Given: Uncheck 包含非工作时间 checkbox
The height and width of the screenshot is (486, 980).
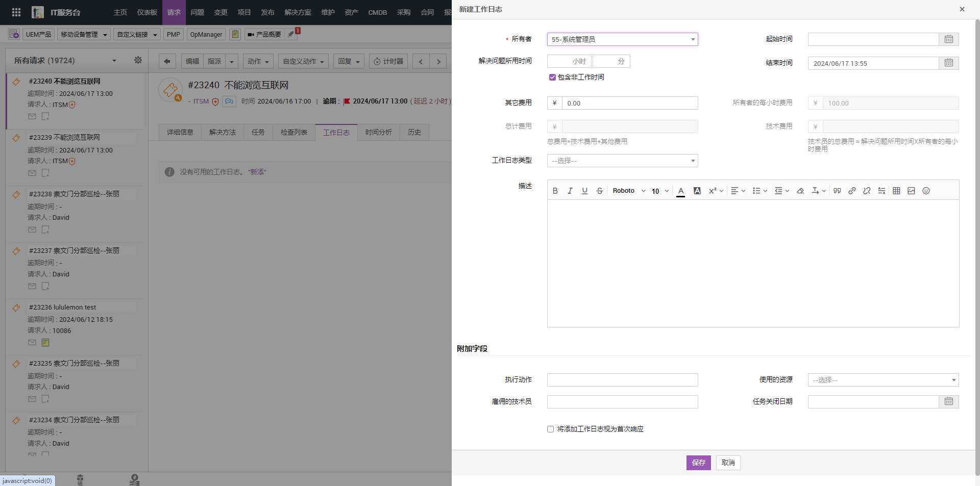Looking at the screenshot, I should coord(552,78).
